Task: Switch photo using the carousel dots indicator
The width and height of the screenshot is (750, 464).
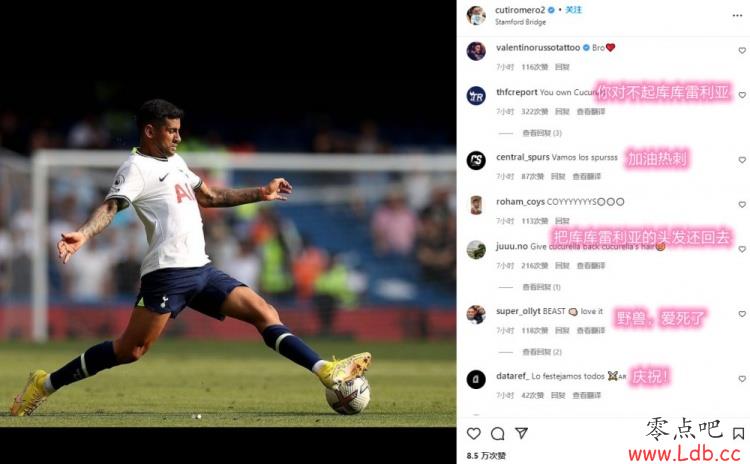Action: click(x=197, y=417)
